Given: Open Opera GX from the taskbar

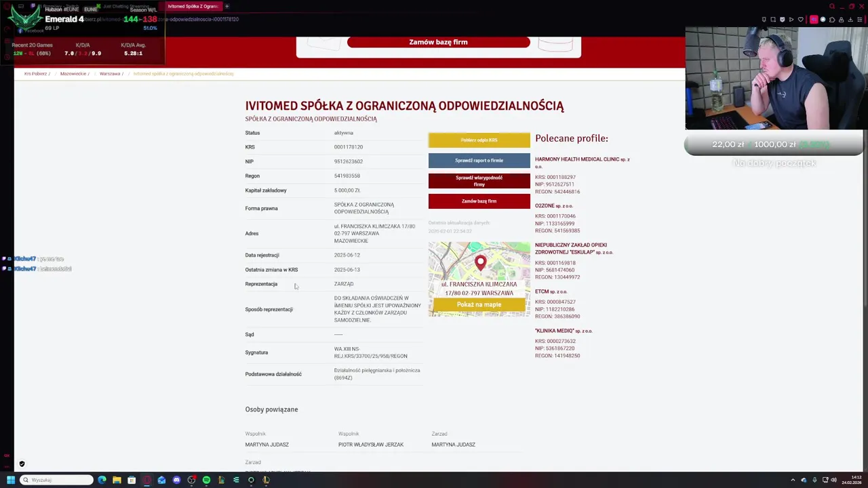Looking at the screenshot, I should (146, 480).
